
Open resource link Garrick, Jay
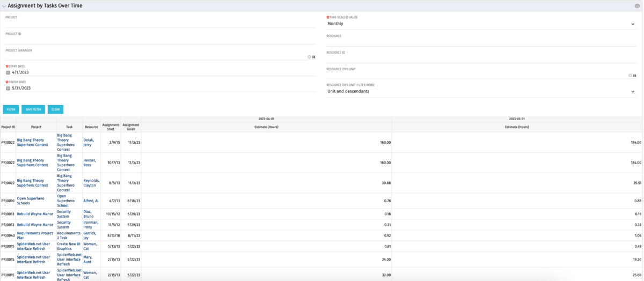pyautogui.click(x=90, y=235)
